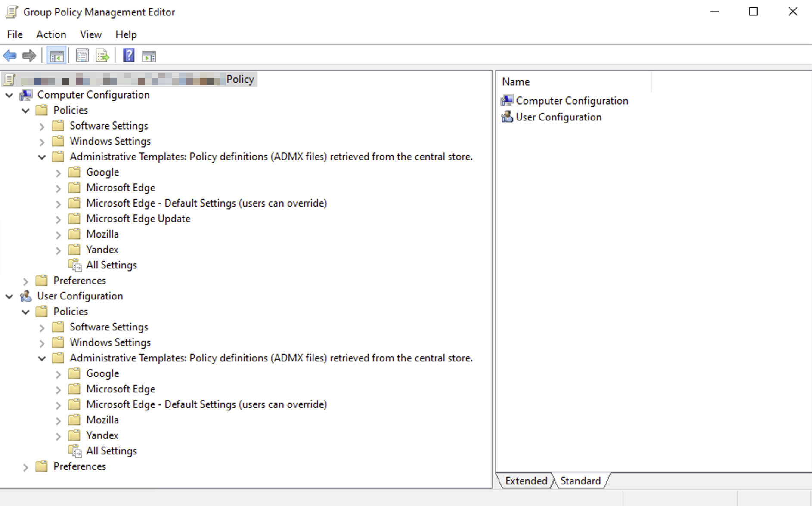Collapse the Computer Configuration node

click(9, 95)
